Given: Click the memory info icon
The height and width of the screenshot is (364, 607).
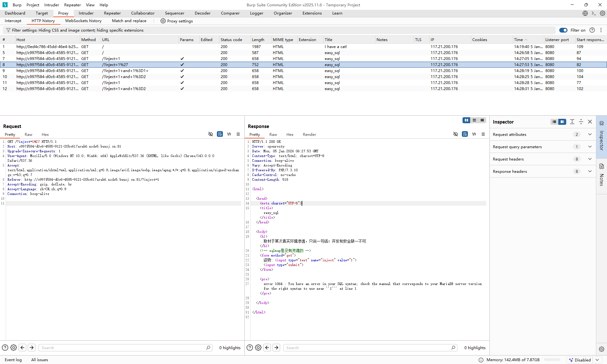Looking at the screenshot, I should 481,360.
